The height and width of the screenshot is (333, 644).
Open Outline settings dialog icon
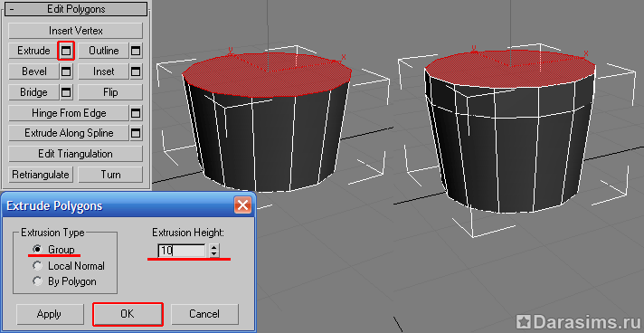tap(136, 51)
